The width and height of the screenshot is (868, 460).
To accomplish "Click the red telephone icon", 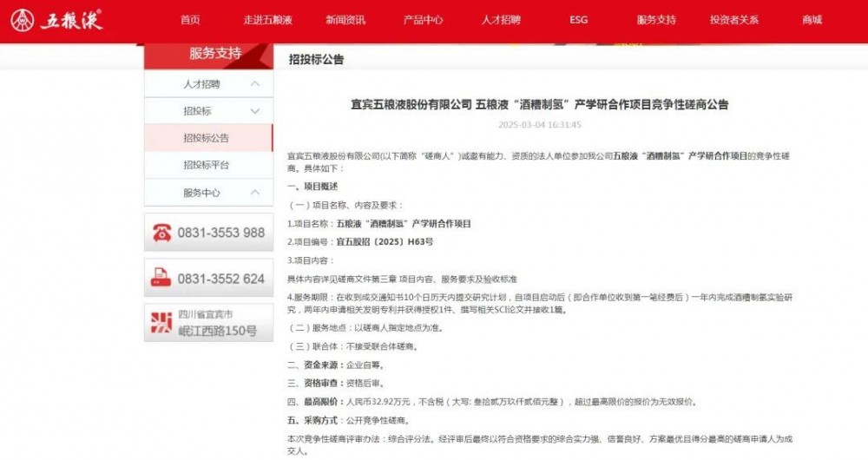I will click(161, 233).
